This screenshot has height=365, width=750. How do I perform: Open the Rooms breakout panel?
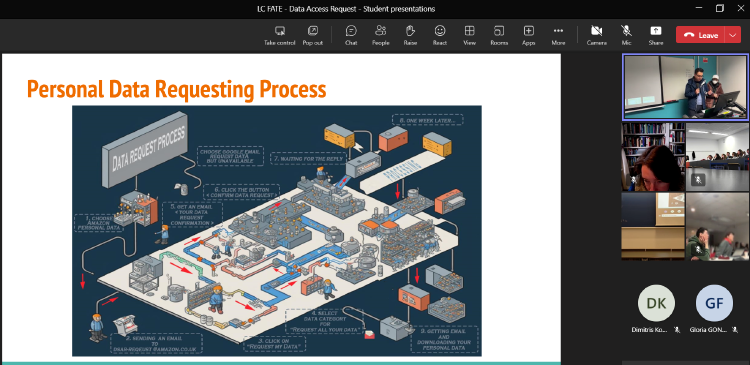tap(499, 35)
